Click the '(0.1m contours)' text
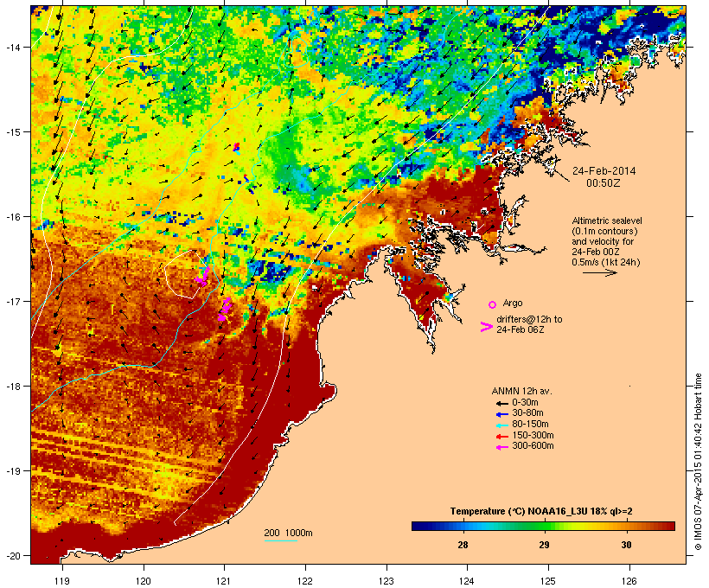This screenshot has width=709, height=588. [605, 231]
